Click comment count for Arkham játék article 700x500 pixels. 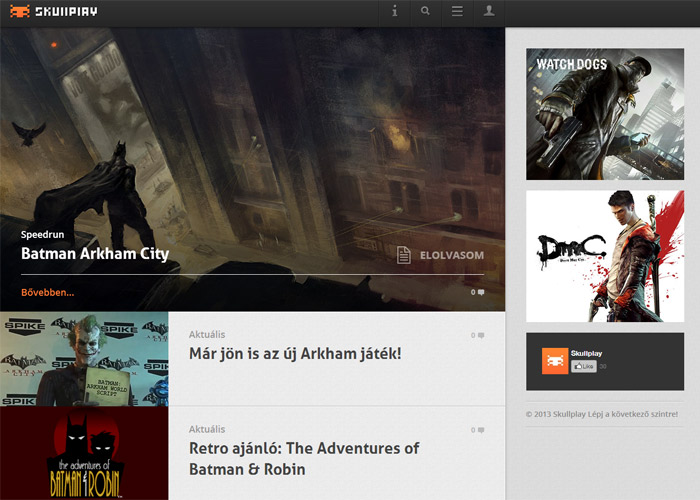pos(477,335)
